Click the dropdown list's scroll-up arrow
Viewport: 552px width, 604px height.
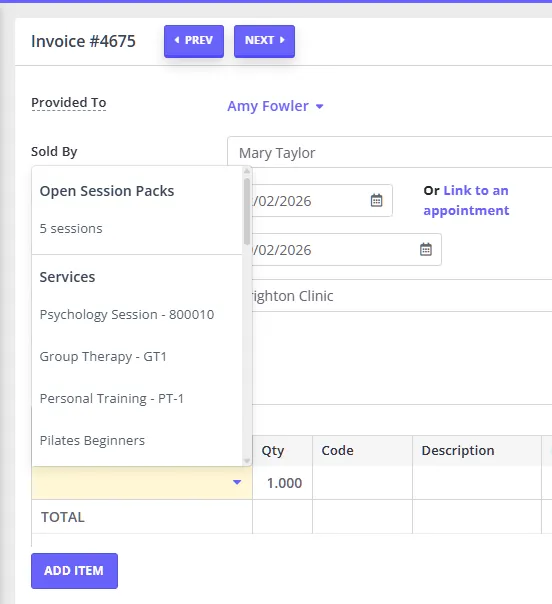pos(247,171)
